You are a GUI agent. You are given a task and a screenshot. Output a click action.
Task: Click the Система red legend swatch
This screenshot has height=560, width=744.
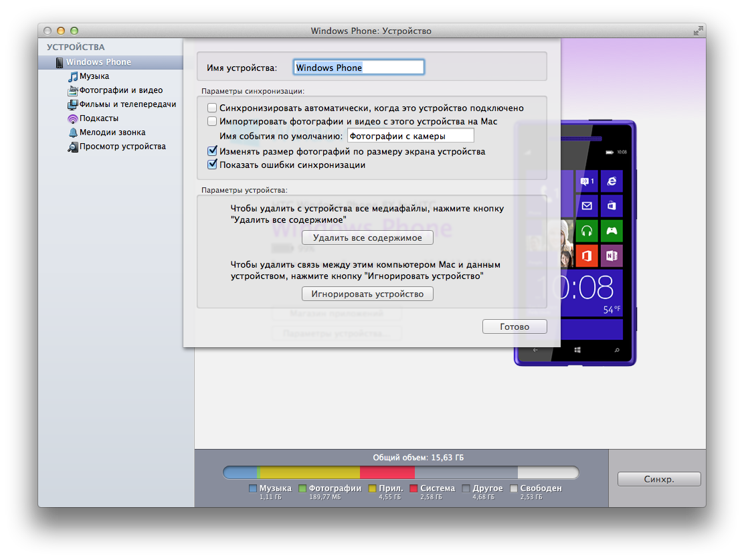413,488
